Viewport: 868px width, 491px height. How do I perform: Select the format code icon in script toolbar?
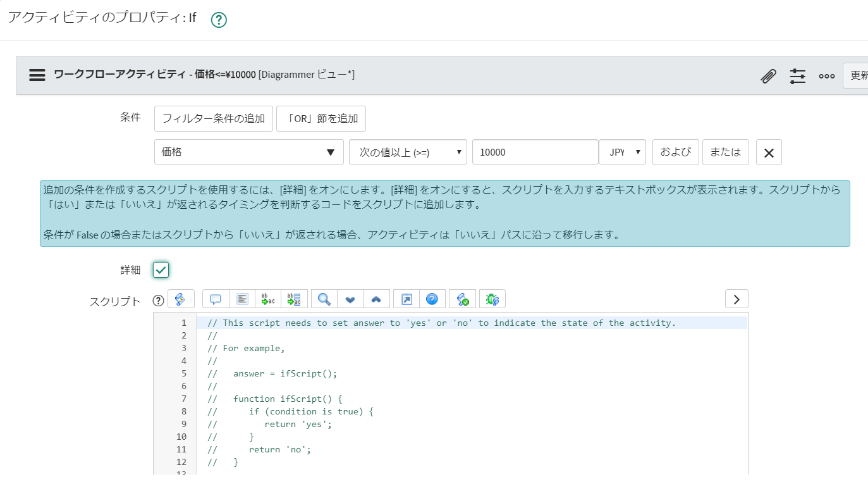tap(243, 299)
